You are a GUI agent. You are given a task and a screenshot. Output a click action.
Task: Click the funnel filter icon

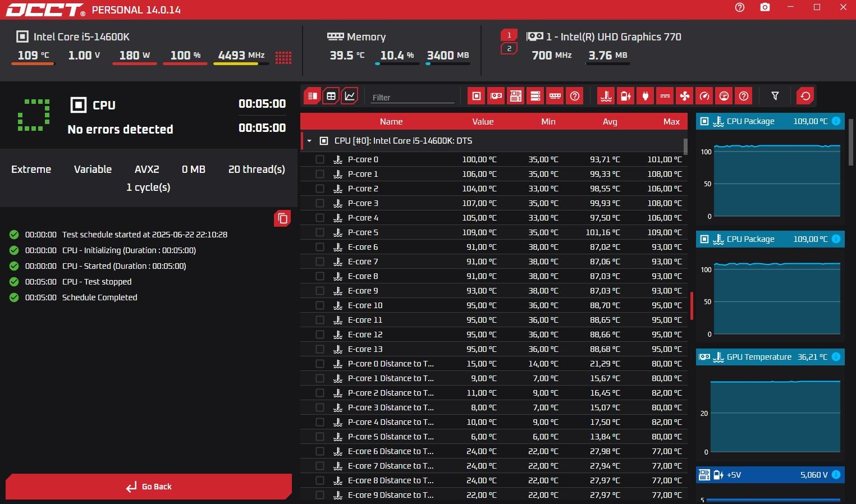click(775, 96)
